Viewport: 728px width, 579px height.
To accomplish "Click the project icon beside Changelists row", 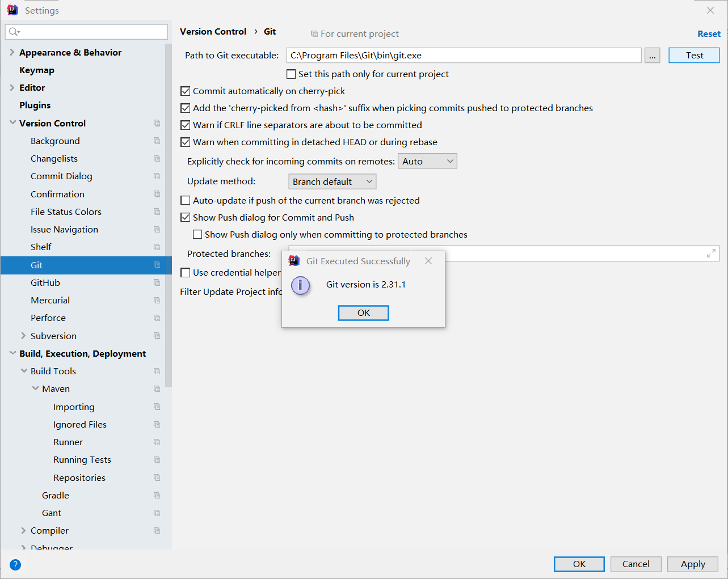I will click(x=157, y=158).
